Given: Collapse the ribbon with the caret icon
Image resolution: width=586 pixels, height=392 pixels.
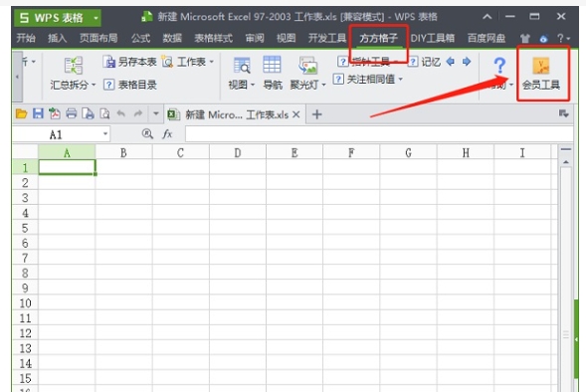Looking at the screenshot, I should click(487, 17).
